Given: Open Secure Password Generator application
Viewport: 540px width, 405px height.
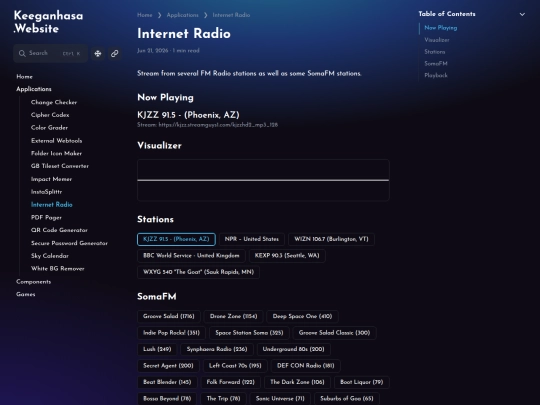Looking at the screenshot, I should (69, 243).
